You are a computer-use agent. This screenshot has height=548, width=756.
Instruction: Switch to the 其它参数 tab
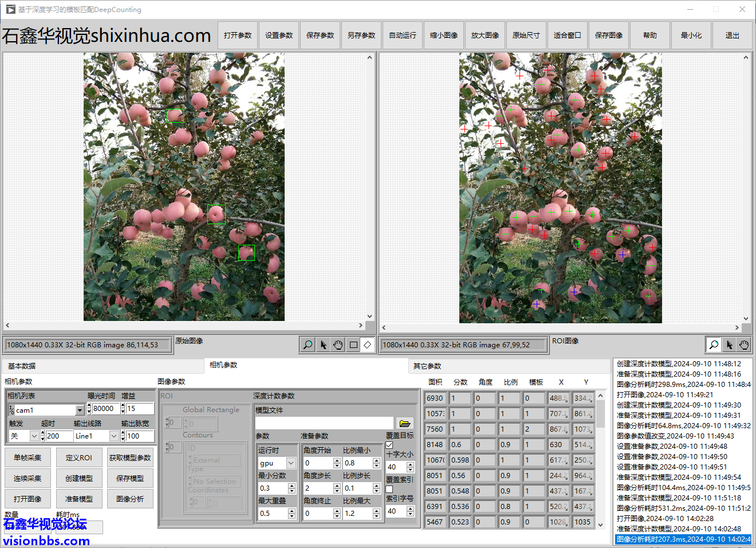tap(427, 366)
